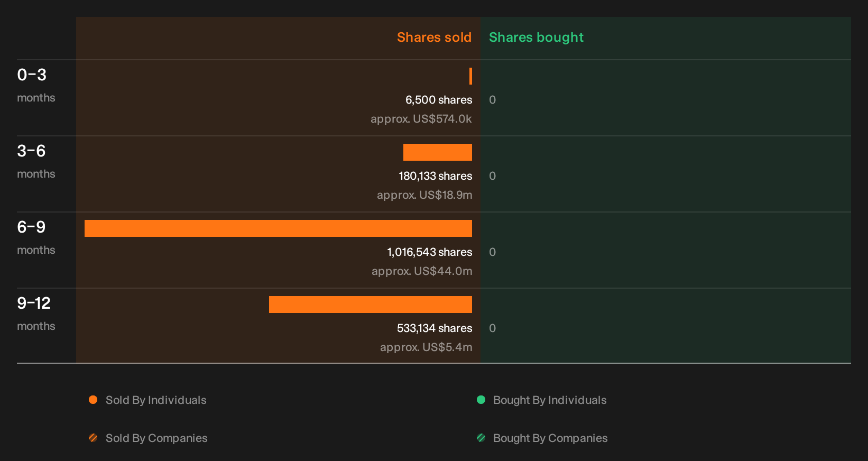Click the Shares sold column header
Image resolution: width=868 pixels, height=461 pixels.
[434, 38]
